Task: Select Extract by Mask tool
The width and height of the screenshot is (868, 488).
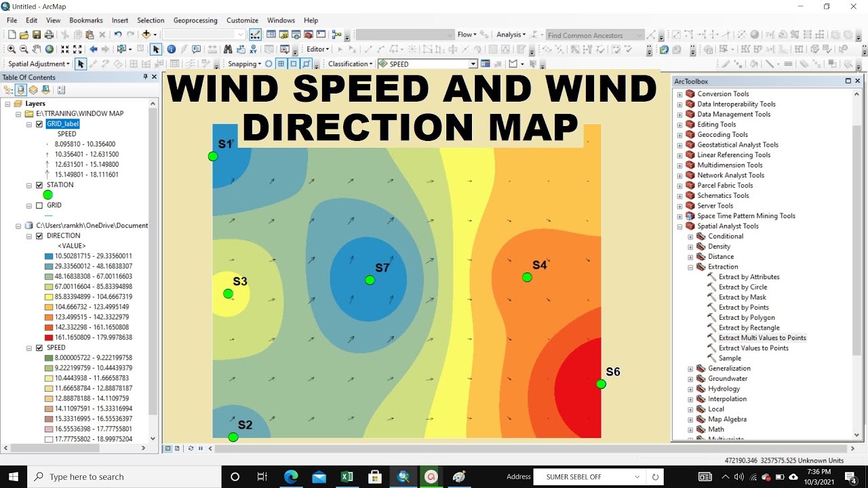Action: 743,297
